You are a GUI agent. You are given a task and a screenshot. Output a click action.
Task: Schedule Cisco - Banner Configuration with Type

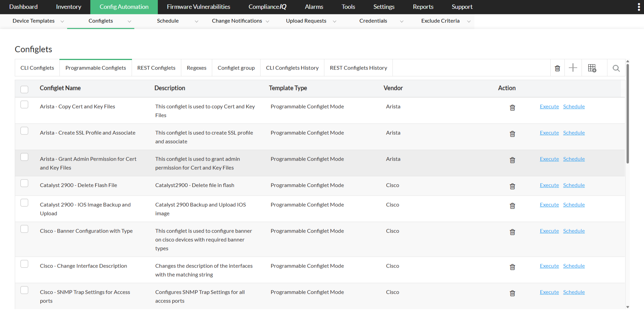coord(574,231)
